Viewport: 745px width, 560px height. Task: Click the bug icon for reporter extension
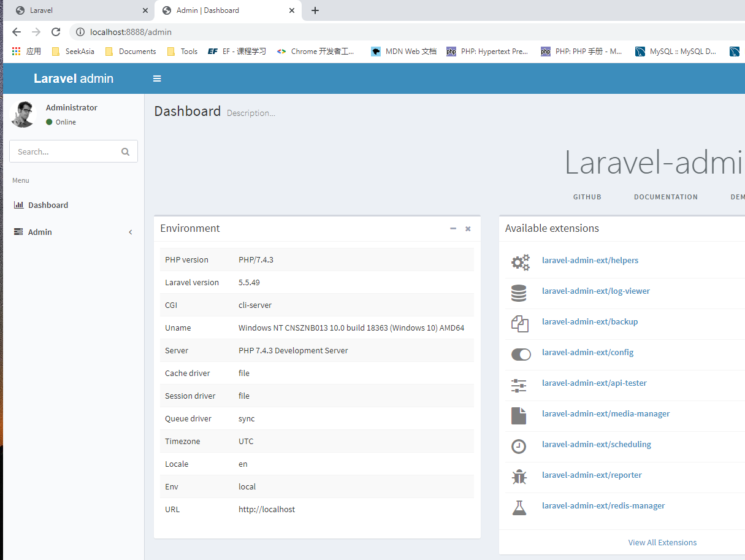(519, 477)
